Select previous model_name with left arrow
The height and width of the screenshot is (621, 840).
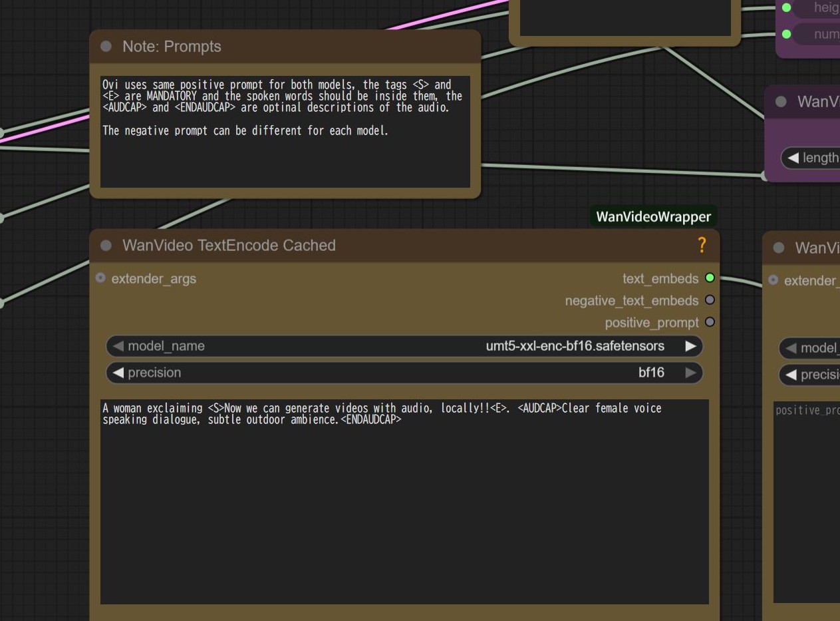pos(118,346)
